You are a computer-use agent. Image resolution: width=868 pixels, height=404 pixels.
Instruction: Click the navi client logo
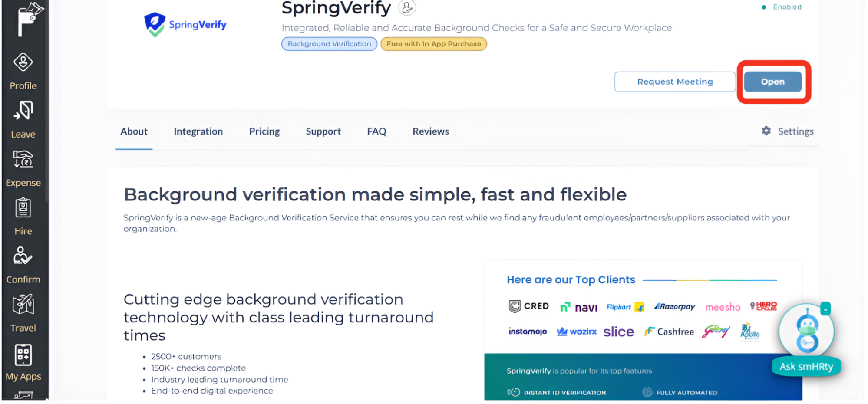[578, 307]
